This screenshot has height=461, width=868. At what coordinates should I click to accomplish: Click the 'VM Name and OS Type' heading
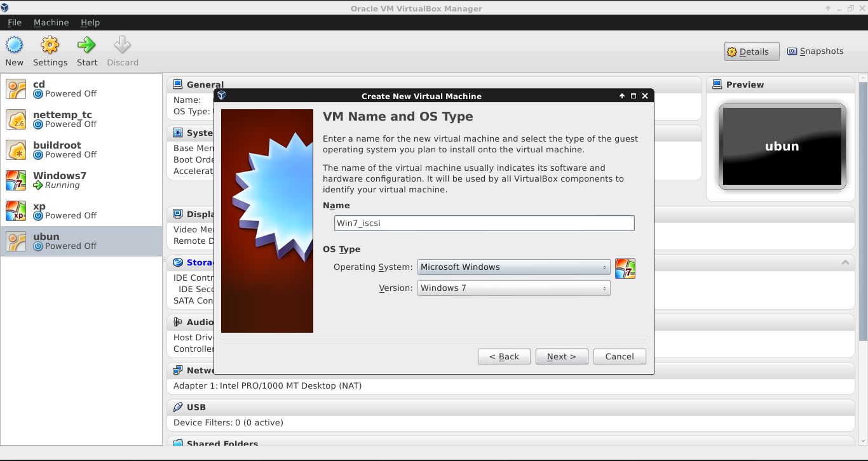click(x=398, y=117)
